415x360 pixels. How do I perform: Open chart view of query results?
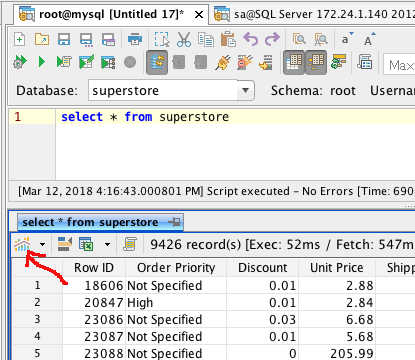click(x=22, y=244)
